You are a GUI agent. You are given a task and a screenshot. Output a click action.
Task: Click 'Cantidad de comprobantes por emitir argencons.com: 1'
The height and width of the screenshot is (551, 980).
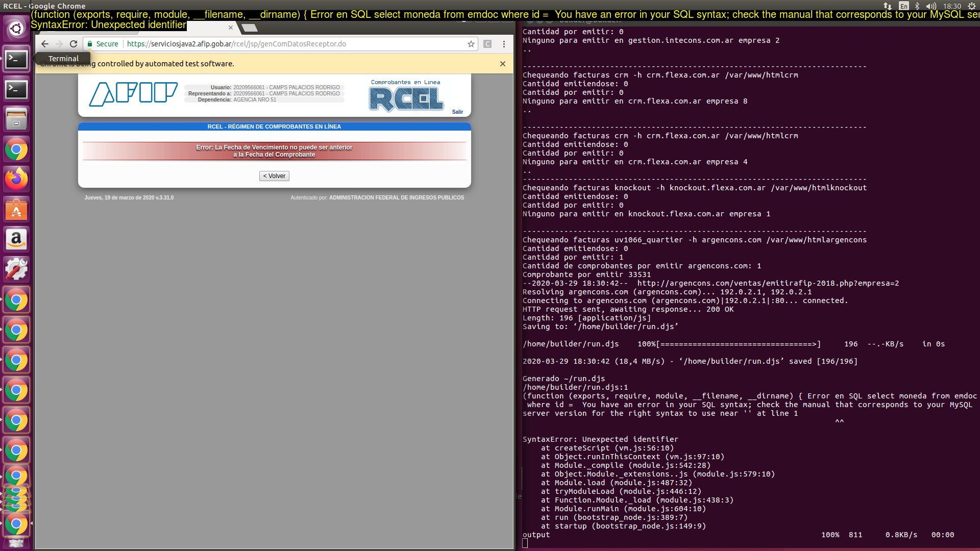click(642, 266)
